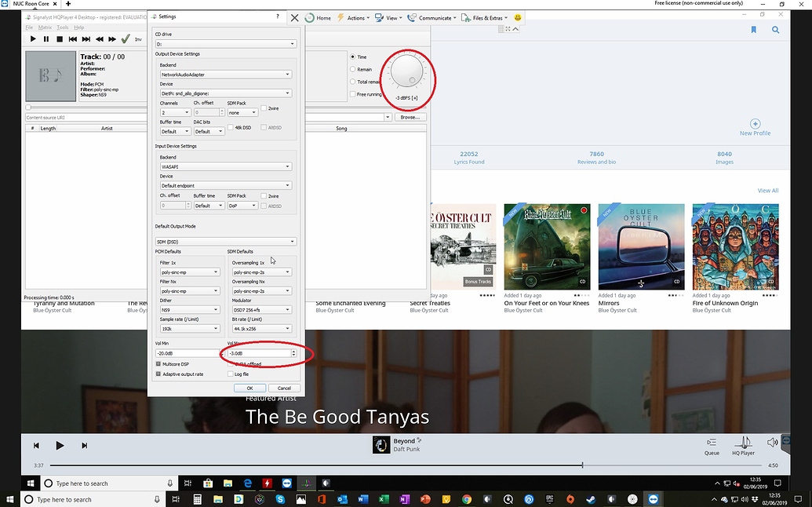This screenshot has height=507, width=812.
Task: Open the Filter 1x dropdown
Action: [190, 272]
